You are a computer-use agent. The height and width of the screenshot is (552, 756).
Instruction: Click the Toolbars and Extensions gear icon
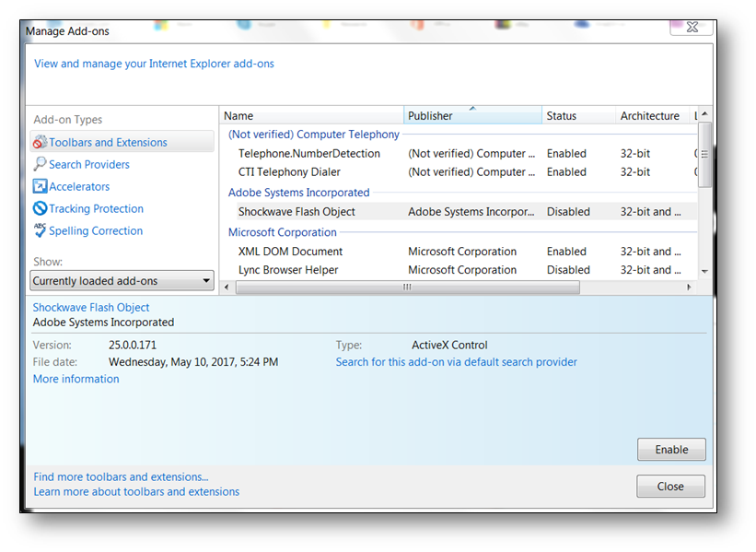tap(40, 142)
